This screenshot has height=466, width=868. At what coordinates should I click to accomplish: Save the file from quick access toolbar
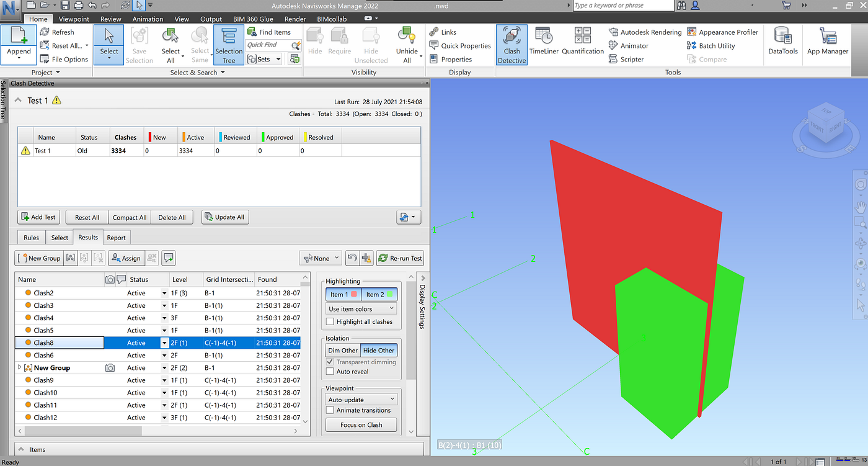64,6
